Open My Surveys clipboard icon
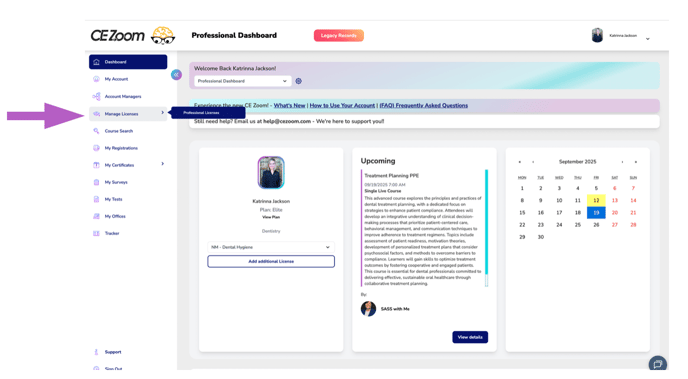The height and width of the screenshot is (379, 688). (96, 182)
